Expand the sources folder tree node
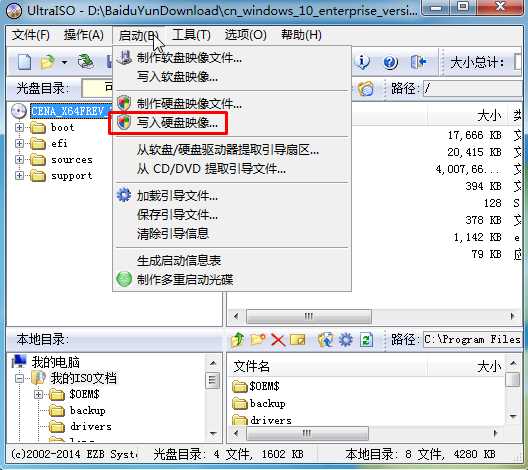The height and width of the screenshot is (470, 528). [20, 159]
